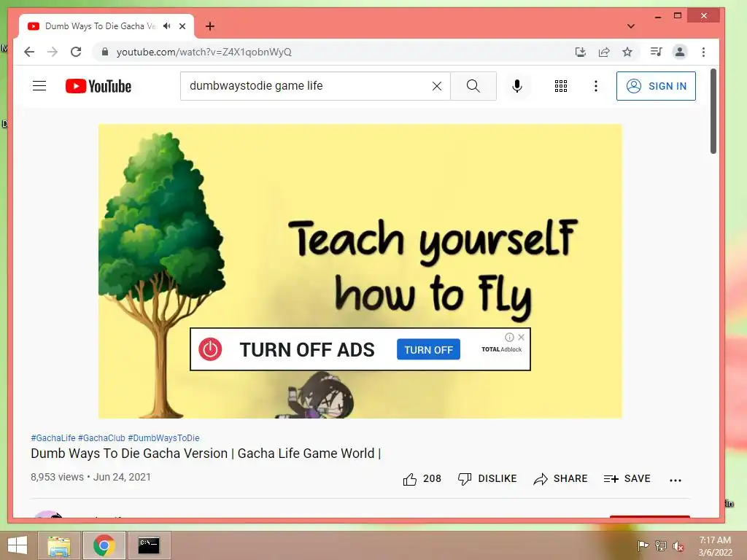747x560 pixels.
Task: Bookmark this page with the star icon
Action: pyautogui.click(x=627, y=52)
